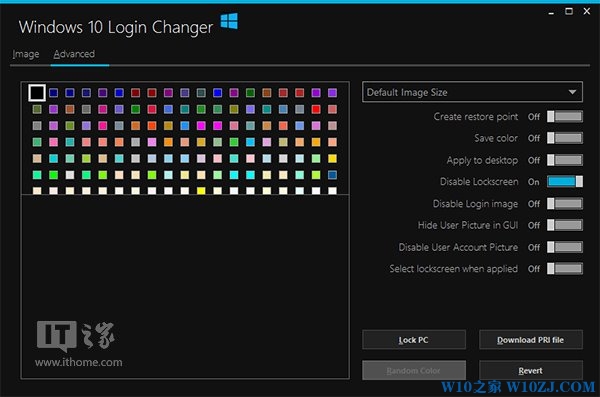
Task: Turn off the Disable Lockscreen switch
Action: pyautogui.click(x=565, y=181)
